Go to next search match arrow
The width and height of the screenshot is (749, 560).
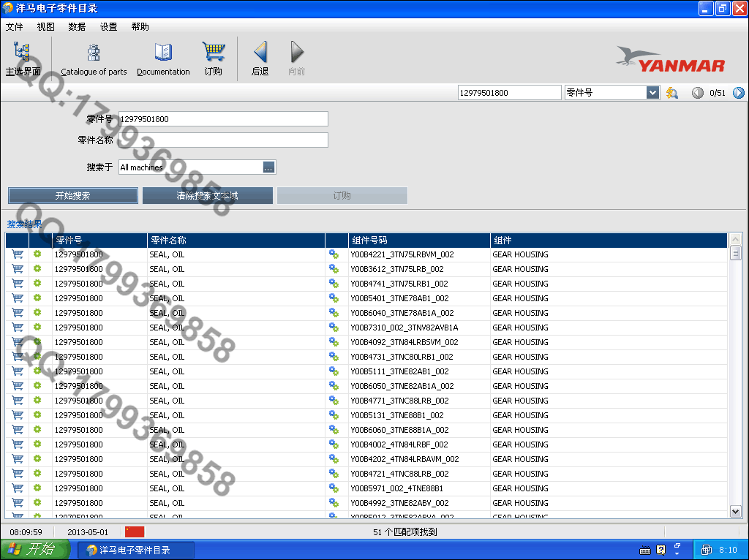pos(738,93)
